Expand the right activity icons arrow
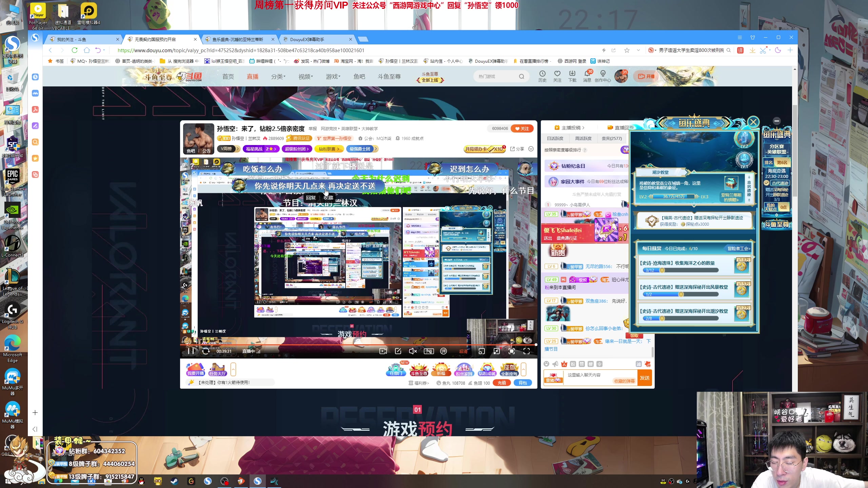This screenshot has width=868, height=488. click(x=524, y=369)
